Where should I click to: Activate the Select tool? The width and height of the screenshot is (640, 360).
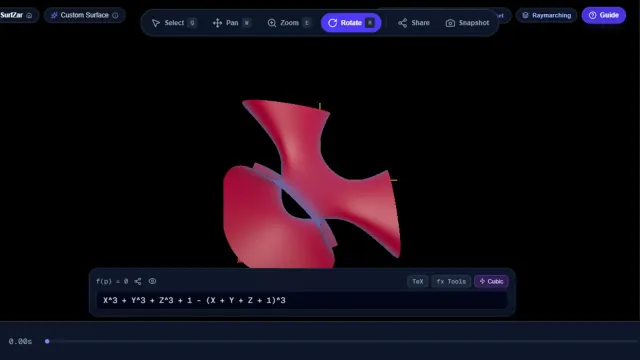pyautogui.click(x=174, y=23)
